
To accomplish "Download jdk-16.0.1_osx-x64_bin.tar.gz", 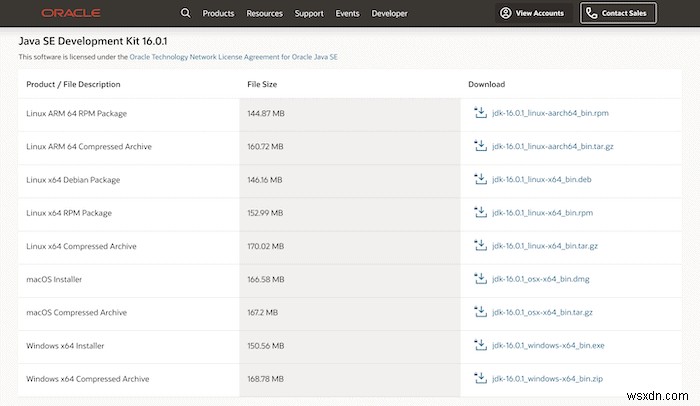I will 542,312.
